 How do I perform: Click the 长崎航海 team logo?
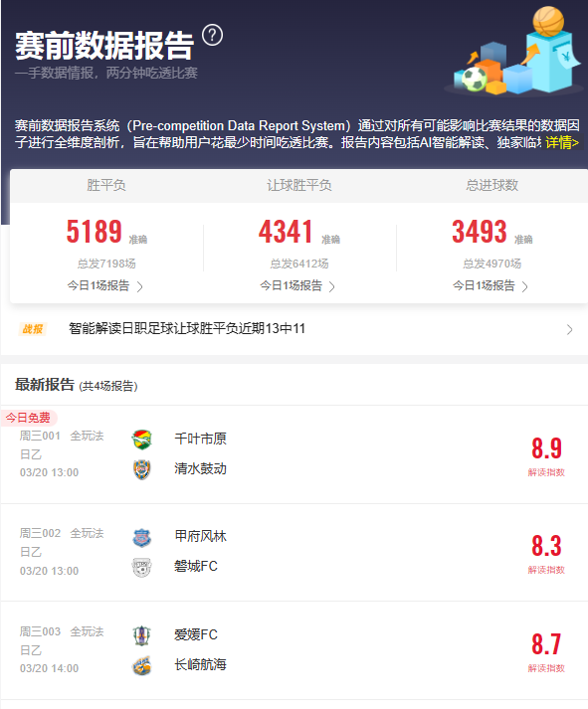tap(141, 665)
